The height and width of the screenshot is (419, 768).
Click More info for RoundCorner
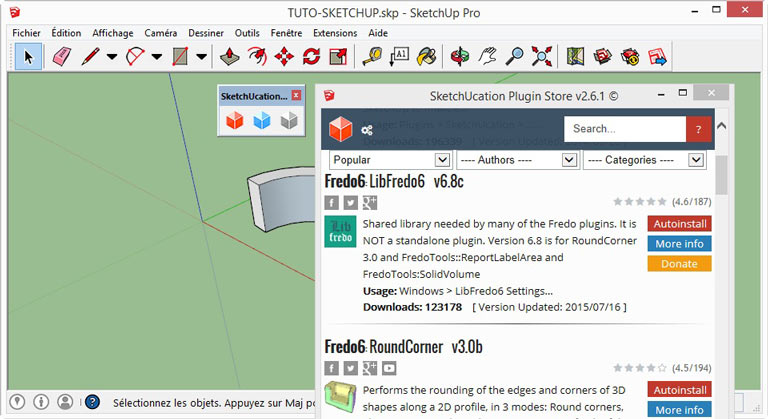tap(679, 410)
